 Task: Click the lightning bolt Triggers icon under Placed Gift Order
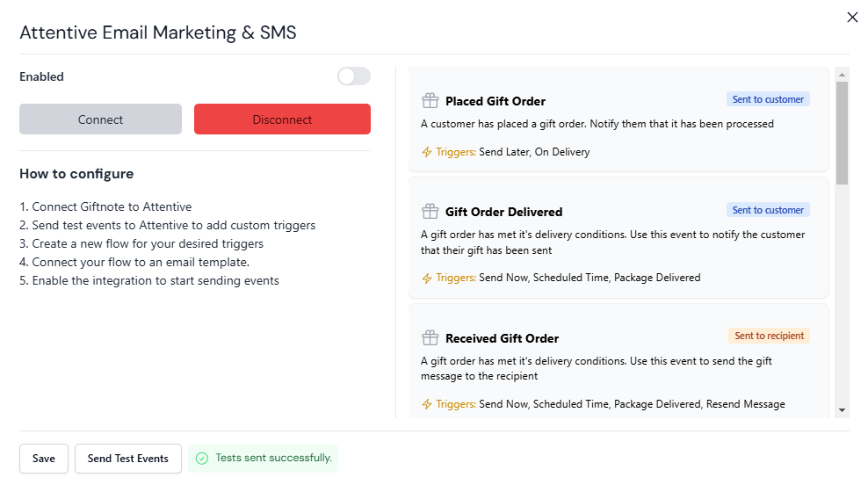[427, 152]
